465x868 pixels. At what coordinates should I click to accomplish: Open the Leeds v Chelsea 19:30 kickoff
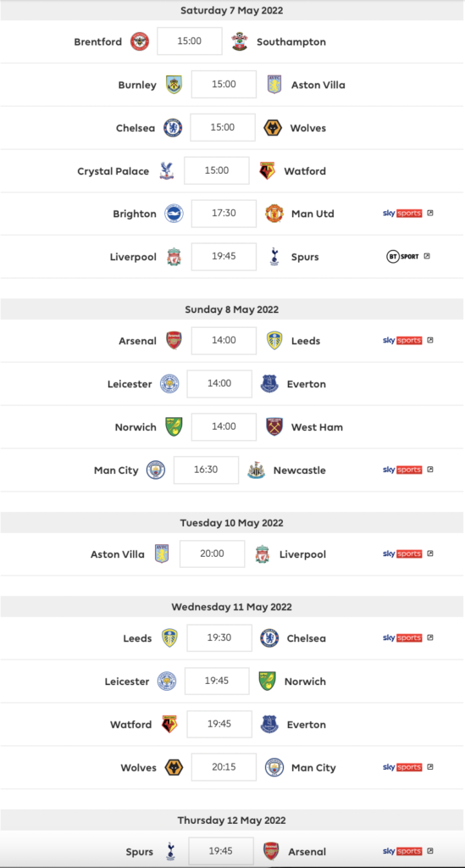[x=219, y=638]
